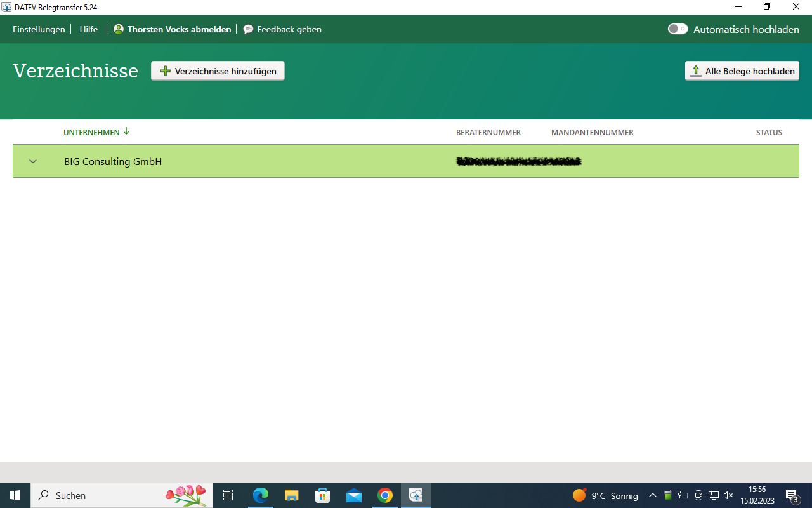
Task: Expand the BIG Consulting GmbH row chevron
Action: [x=33, y=161]
